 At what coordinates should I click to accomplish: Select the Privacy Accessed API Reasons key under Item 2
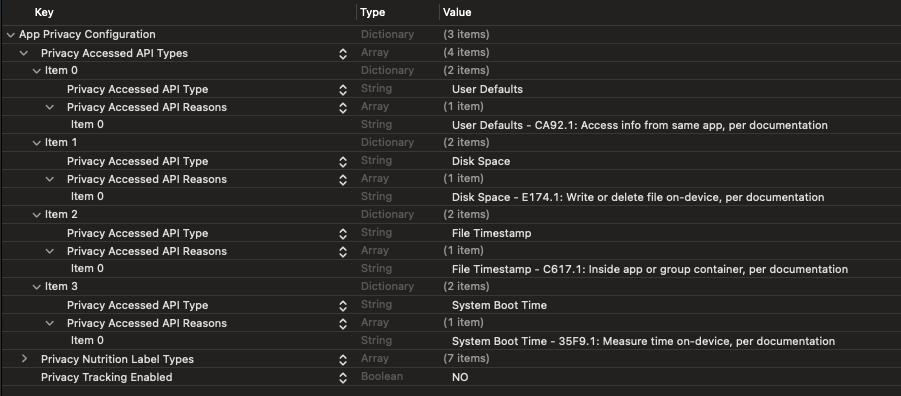pyautogui.click(x=147, y=251)
